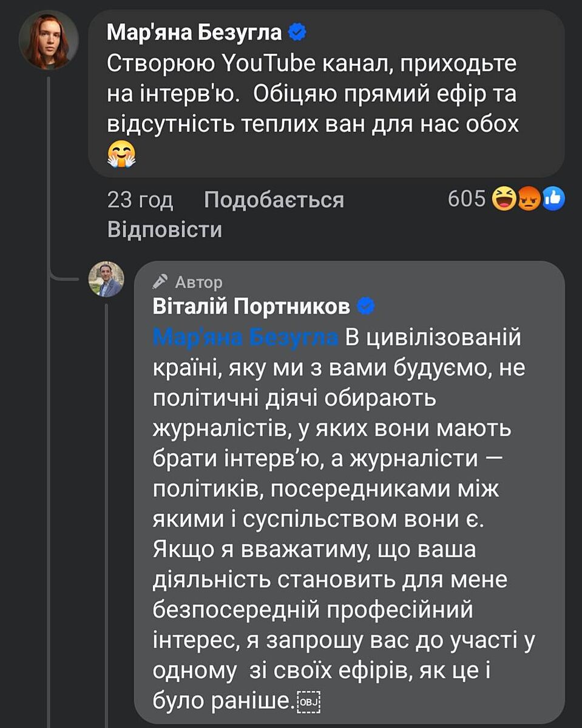Click the 23 год timestamp
The image size is (582, 728).
coord(140,200)
